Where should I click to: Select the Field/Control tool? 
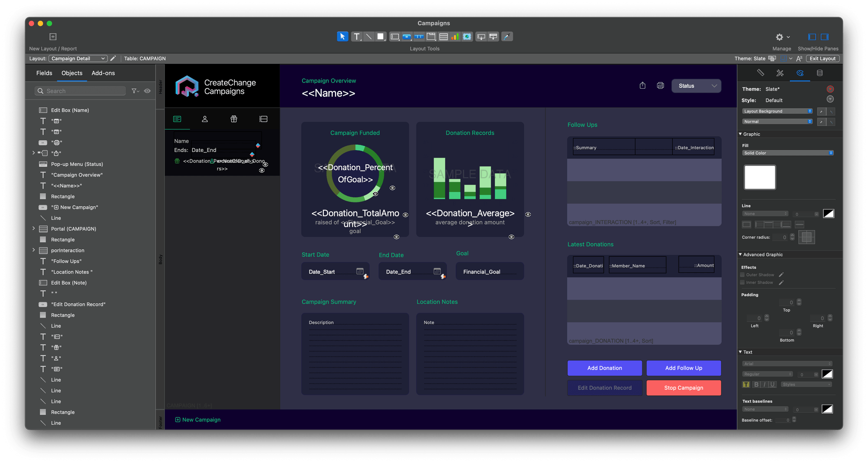pyautogui.click(x=395, y=36)
